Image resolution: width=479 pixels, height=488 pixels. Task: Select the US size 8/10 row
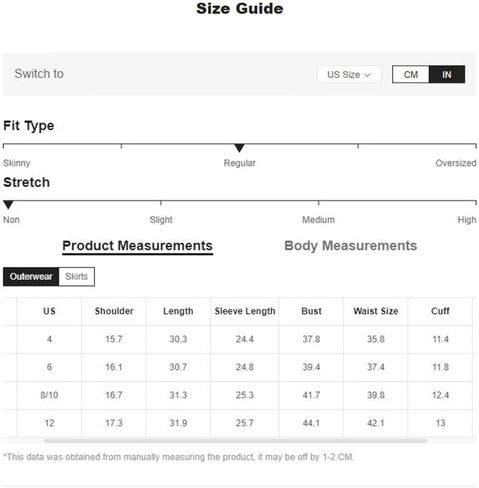[239, 395]
